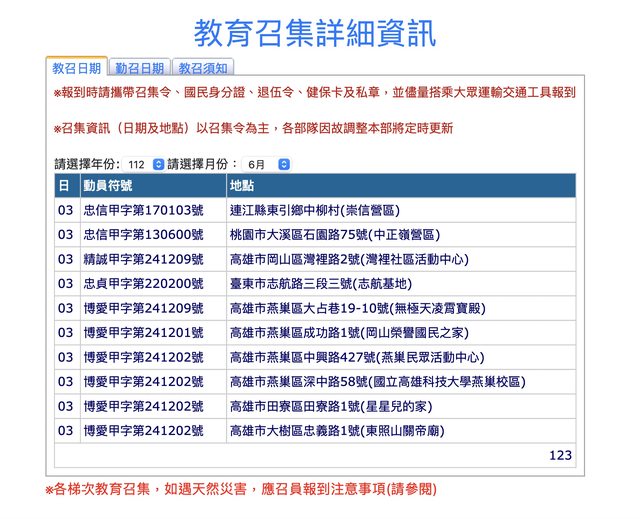
Task: Select the 教召須知 tab
Action: pyautogui.click(x=203, y=69)
